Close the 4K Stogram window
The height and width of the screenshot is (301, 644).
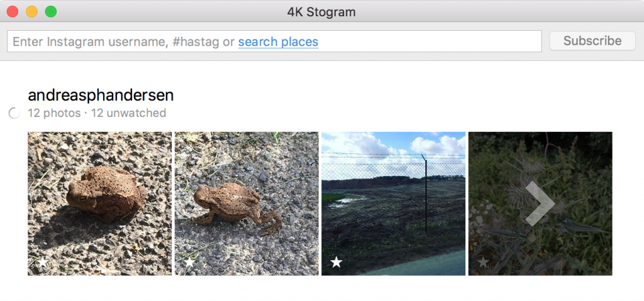13,12
